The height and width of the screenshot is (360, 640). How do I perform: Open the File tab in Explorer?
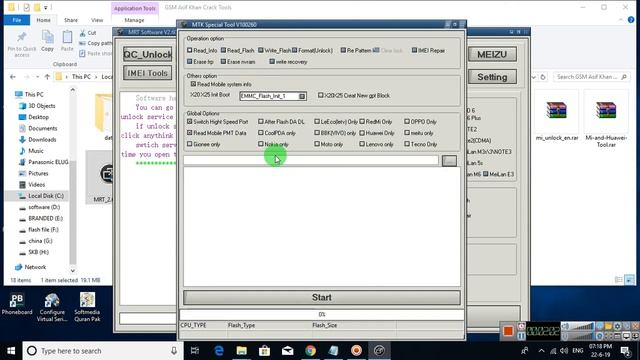[17, 20]
